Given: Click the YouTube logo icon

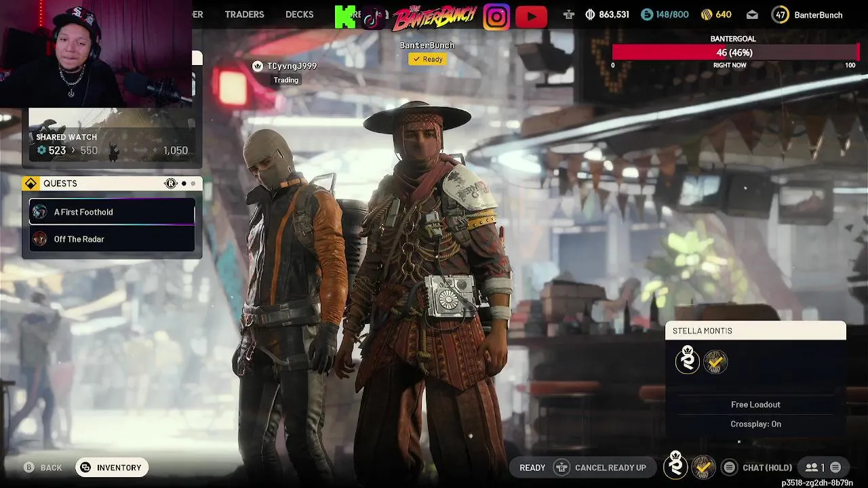Looking at the screenshot, I should (x=531, y=17).
